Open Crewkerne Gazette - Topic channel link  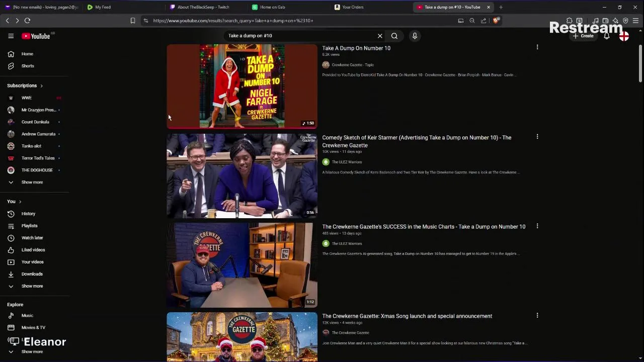pyautogui.click(x=353, y=65)
